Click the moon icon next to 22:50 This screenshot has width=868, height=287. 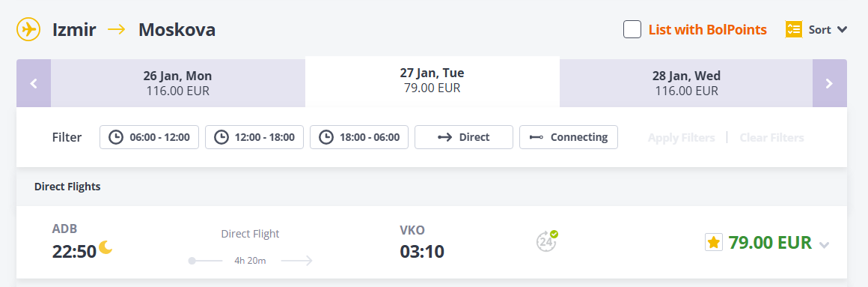click(x=106, y=248)
